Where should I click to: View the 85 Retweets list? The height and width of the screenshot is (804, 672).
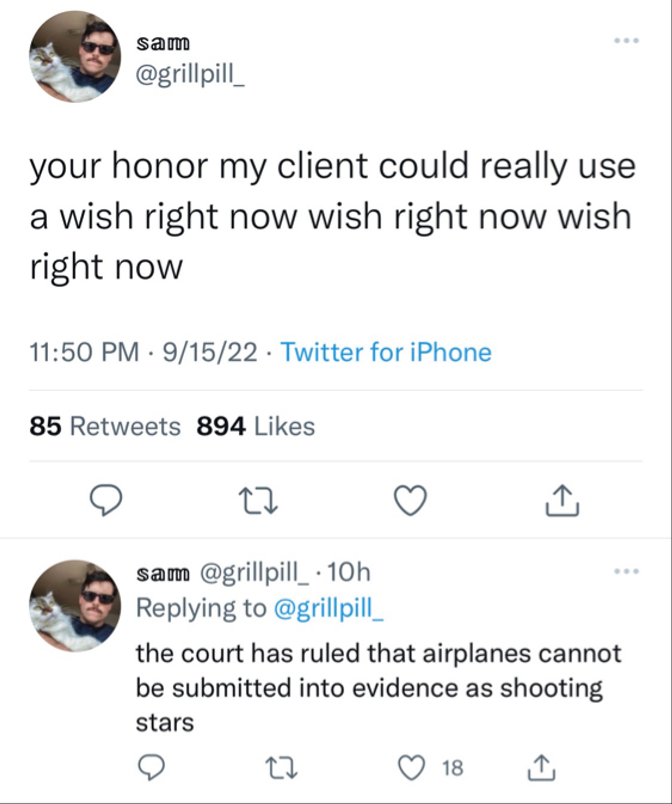pyautogui.click(x=105, y=426)
